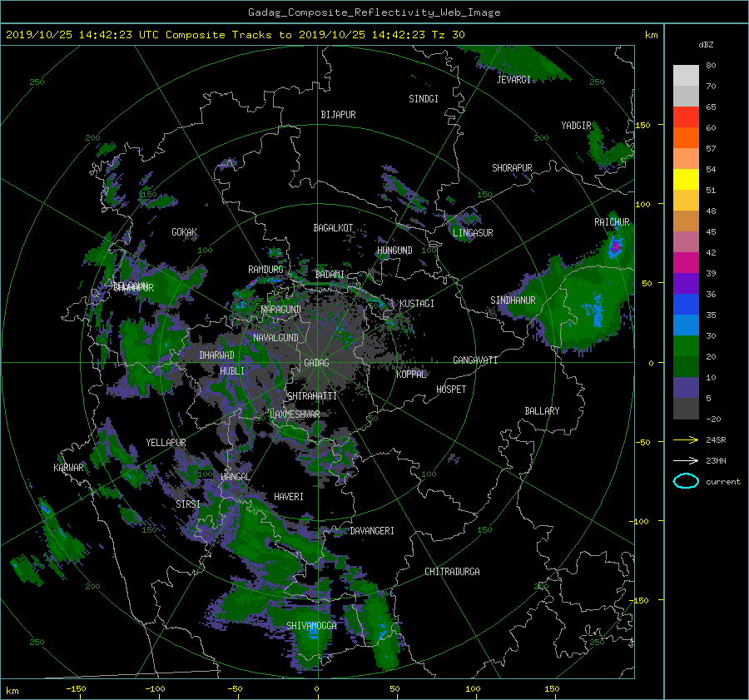Click the SIRSI city label
Screen dimensions: 749x700
[x=188, y=504]
